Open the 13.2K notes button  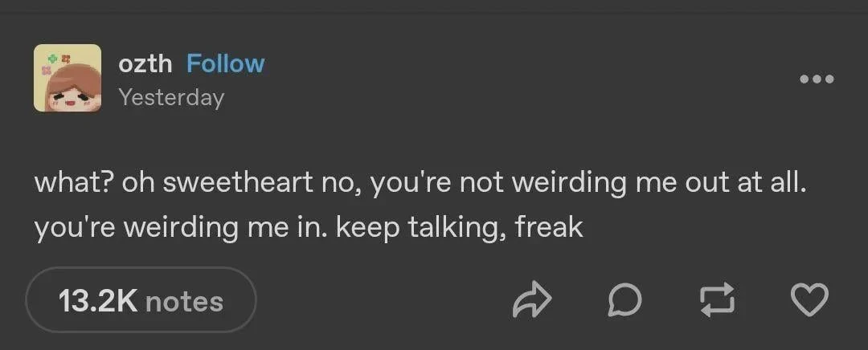click(141, 301)
